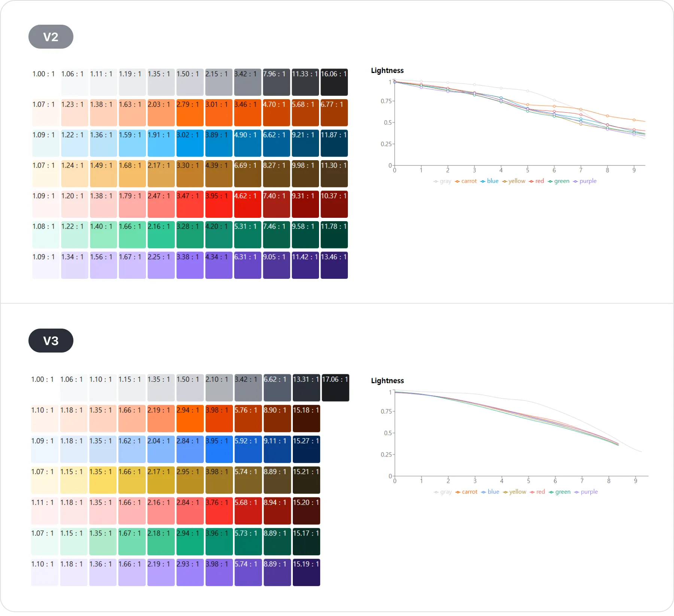Screen dimensions: 674x616
Task: Toggle gray series in V2 chart legend
Action: click(442, 181)
